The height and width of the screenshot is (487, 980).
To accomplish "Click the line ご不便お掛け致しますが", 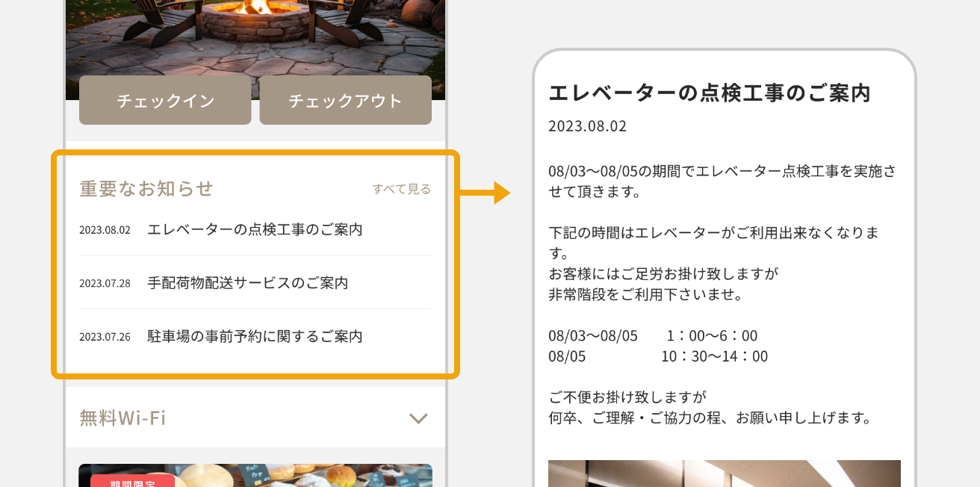I will (627, 397).
